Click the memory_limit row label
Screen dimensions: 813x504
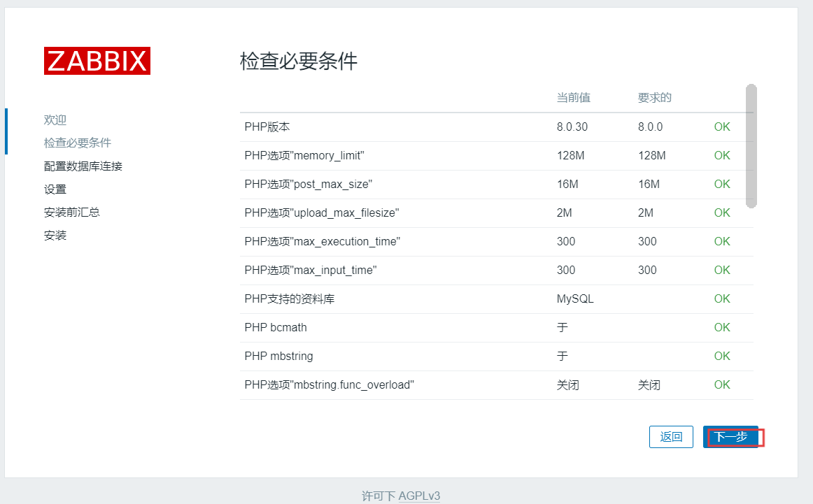tap(304, 155)
